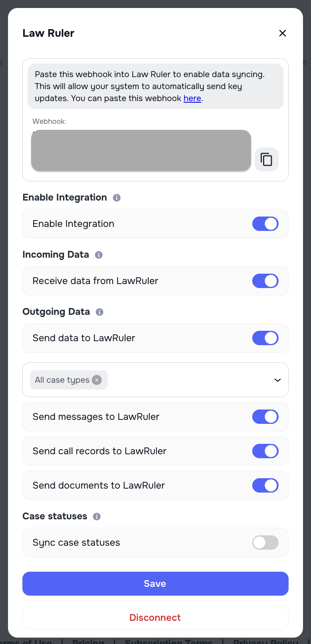Screen dimensions: 311x644
Task: Disconnect the Law Ruler integration
Action: point(155,617)
